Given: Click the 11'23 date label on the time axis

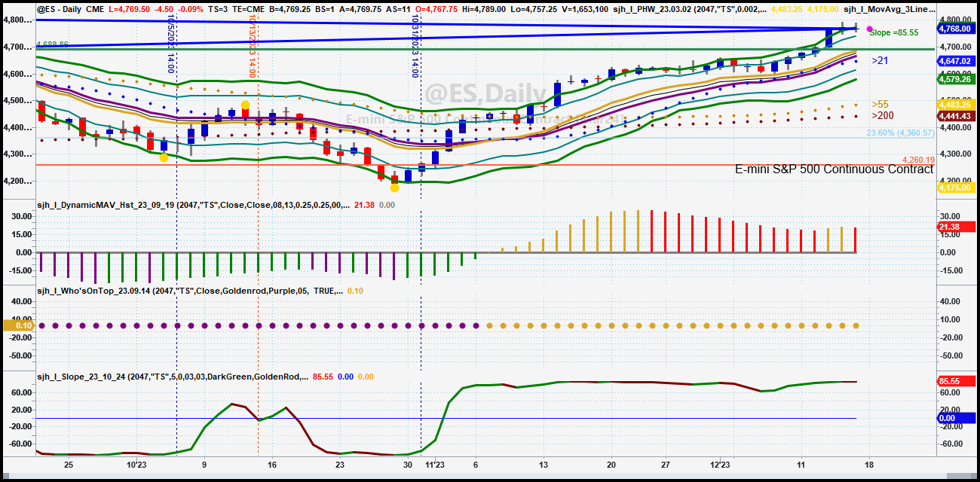Looking at the screenshot, I should pyautogui.click(x=435, y=465).
